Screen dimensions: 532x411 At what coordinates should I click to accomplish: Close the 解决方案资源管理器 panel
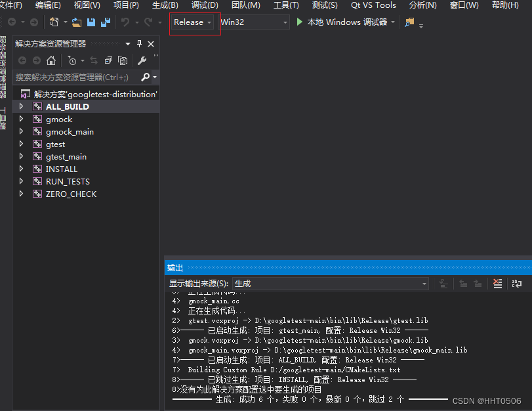click(x=151, y=44)
